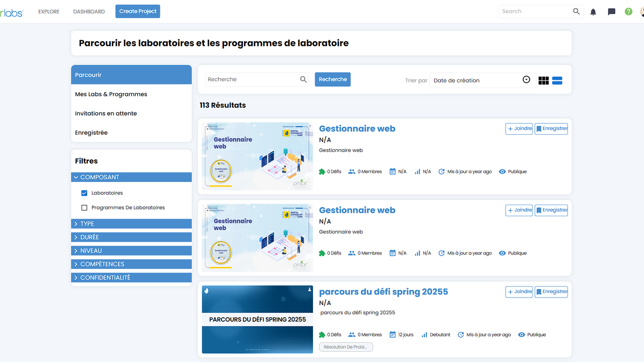Image resolution: width=644 pixels, height=362 pixels.
Task: Click Membres people icon on parcours du défi card
Action: (x=352, y=334)
